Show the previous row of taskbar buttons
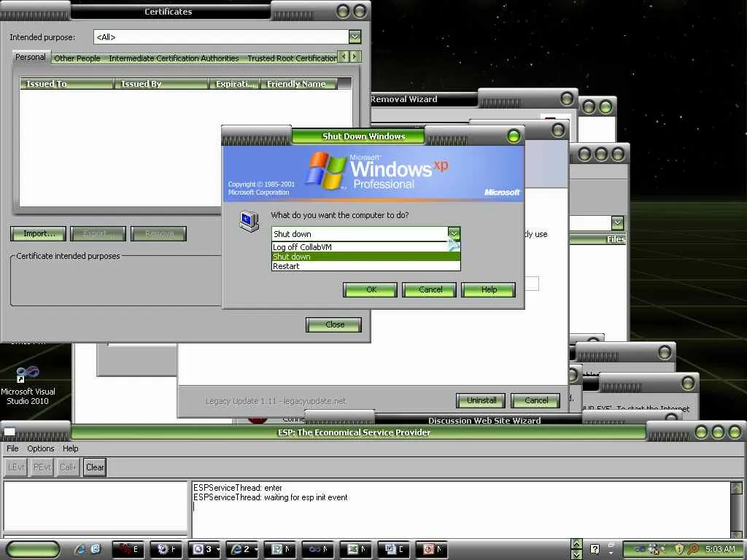This screenshot has height=560, width=747. 576,544
